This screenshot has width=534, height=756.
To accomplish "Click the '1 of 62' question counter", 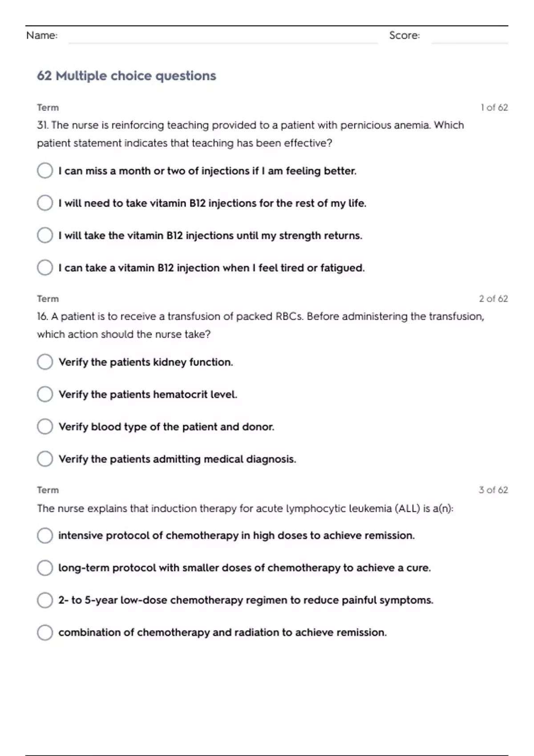I will point(494,108).
